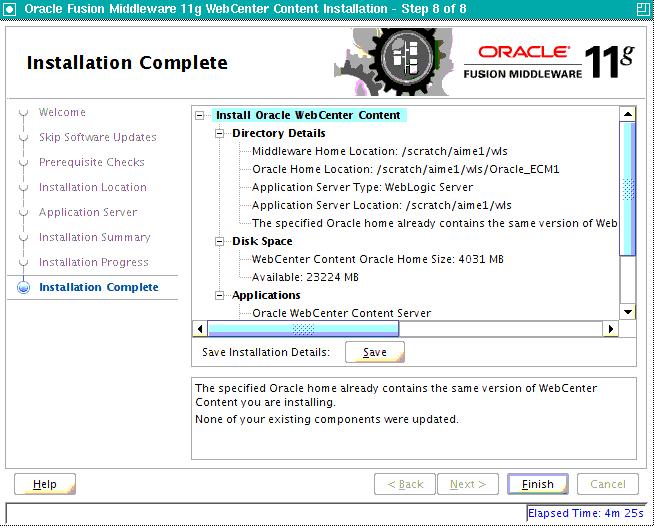Click the horizontal scrollbar right arrow
This screenshot has height=531, width=654.
[x=611, y=329]
